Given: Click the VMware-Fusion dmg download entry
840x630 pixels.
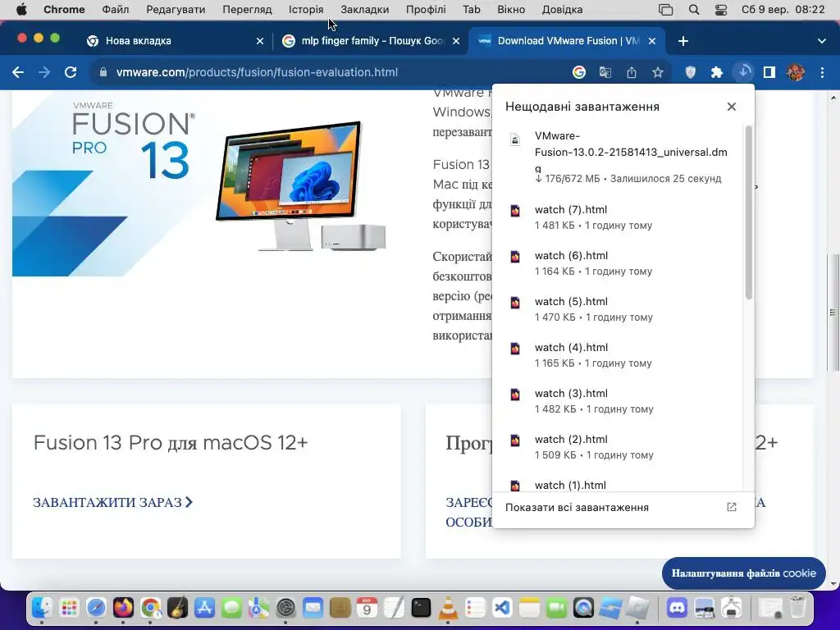Looking at the screenshot, I should [x=617, y=157].
